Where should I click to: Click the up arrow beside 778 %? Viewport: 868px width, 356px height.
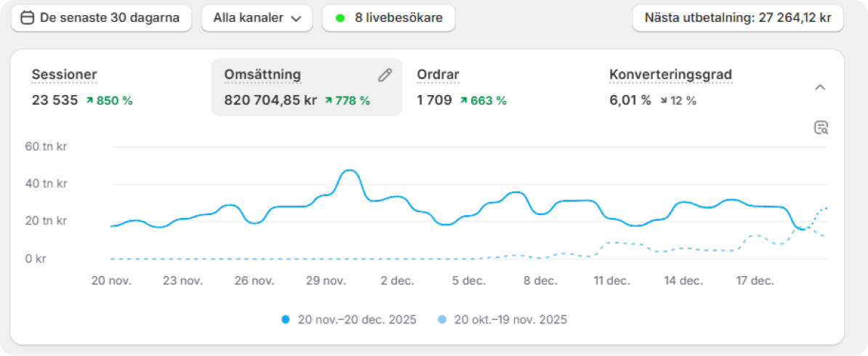coord(329,101)
